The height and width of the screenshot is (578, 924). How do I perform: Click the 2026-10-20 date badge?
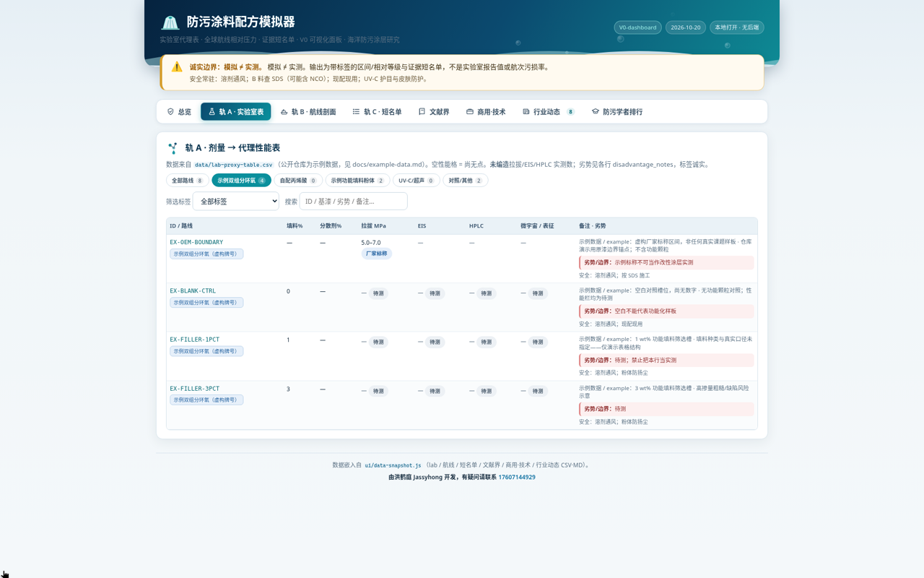click(x=686, y=27)
